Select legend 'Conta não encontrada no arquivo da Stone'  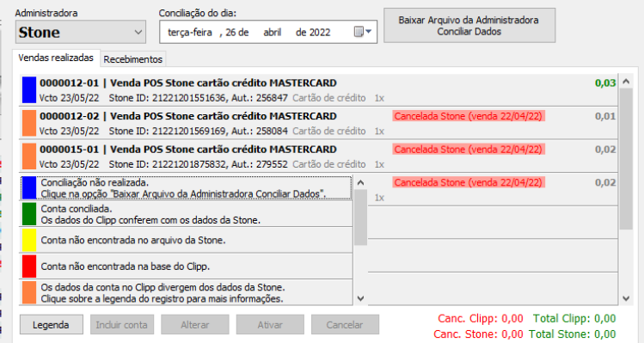coord(186,241)
